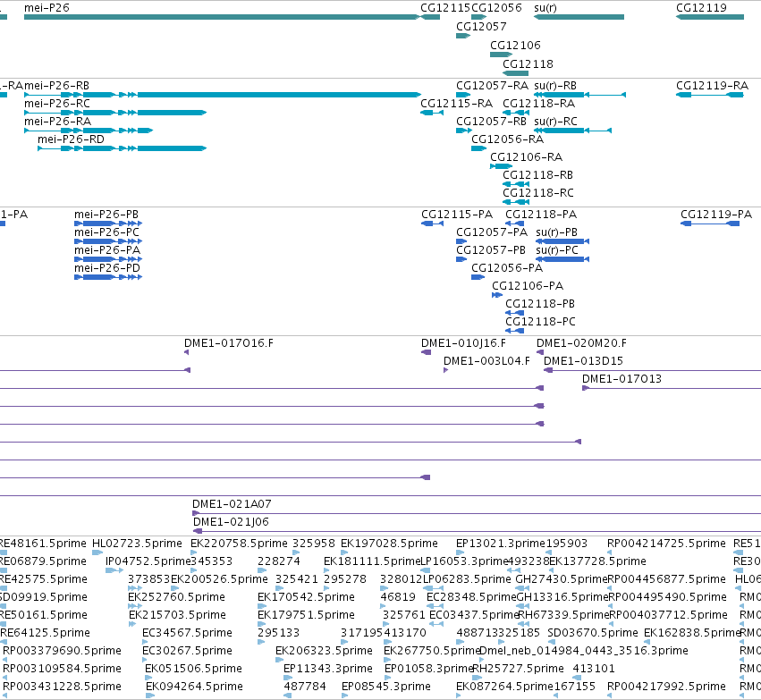This screenshot has width=761, height=700.
Task: Select the DME1-010J16.F clone label
Action: [x=463, y=343]
